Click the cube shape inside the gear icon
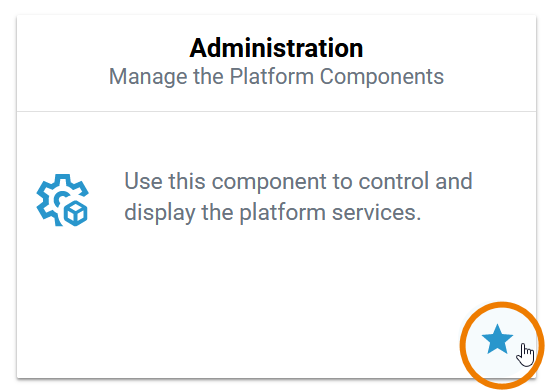 tap(75, 213)
